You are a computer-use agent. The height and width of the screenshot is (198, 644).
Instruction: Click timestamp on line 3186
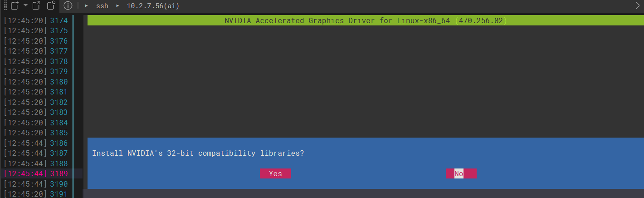pos(25,143)
